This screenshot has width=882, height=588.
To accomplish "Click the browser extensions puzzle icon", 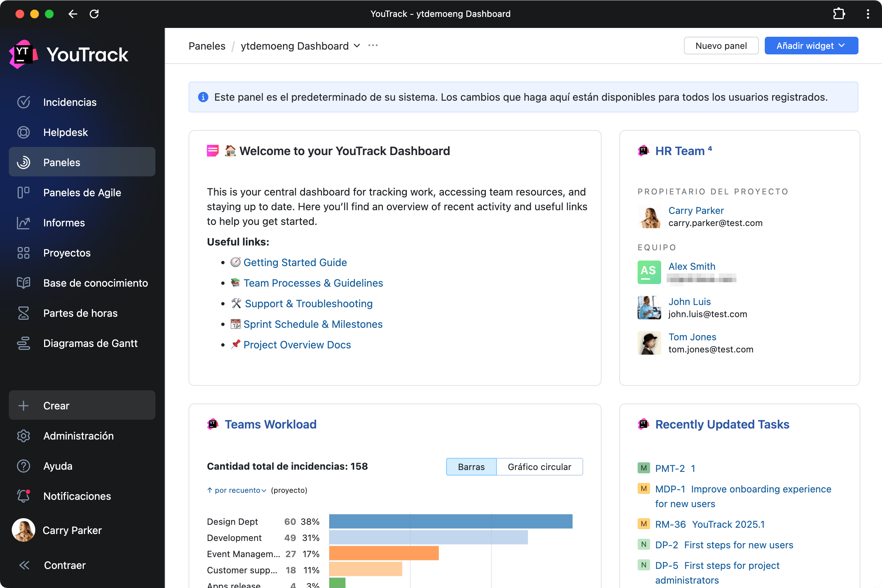I will [x=839, y=14].
